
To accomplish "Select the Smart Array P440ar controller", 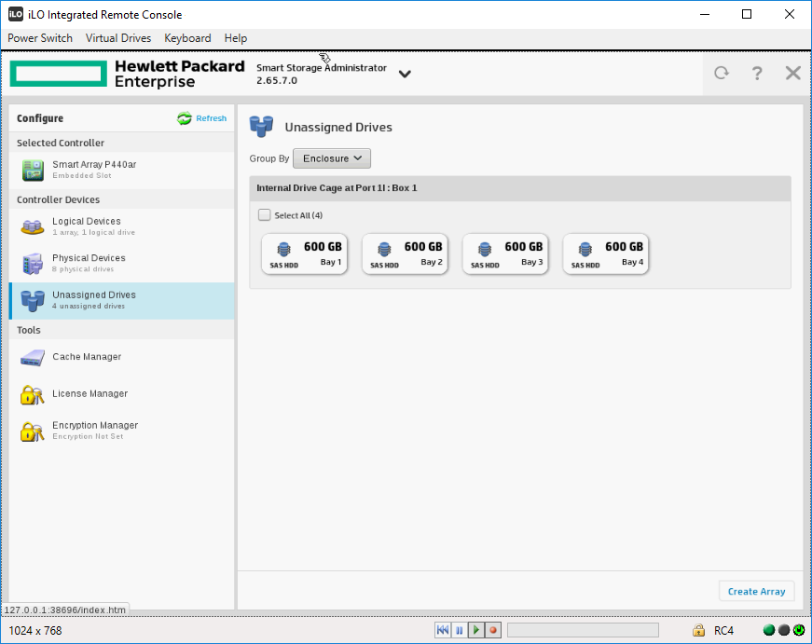I will 122,170.
